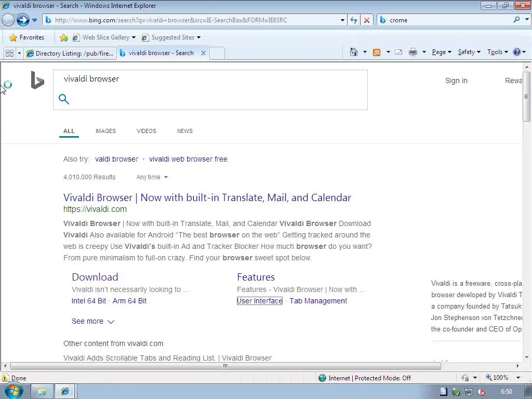
Task: Open the Vivaldi Browser main result title
Action: click(x=207, y=197)
